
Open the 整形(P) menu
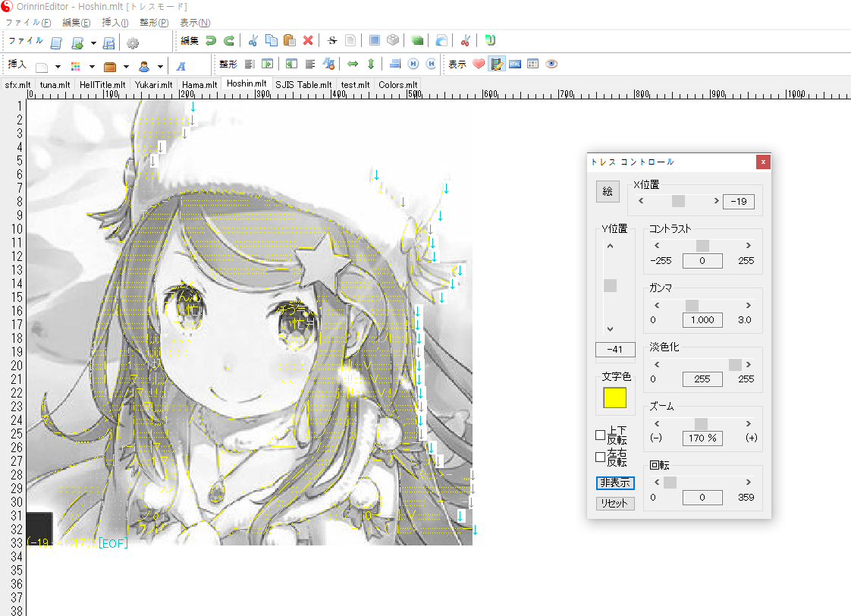point(154,23)
